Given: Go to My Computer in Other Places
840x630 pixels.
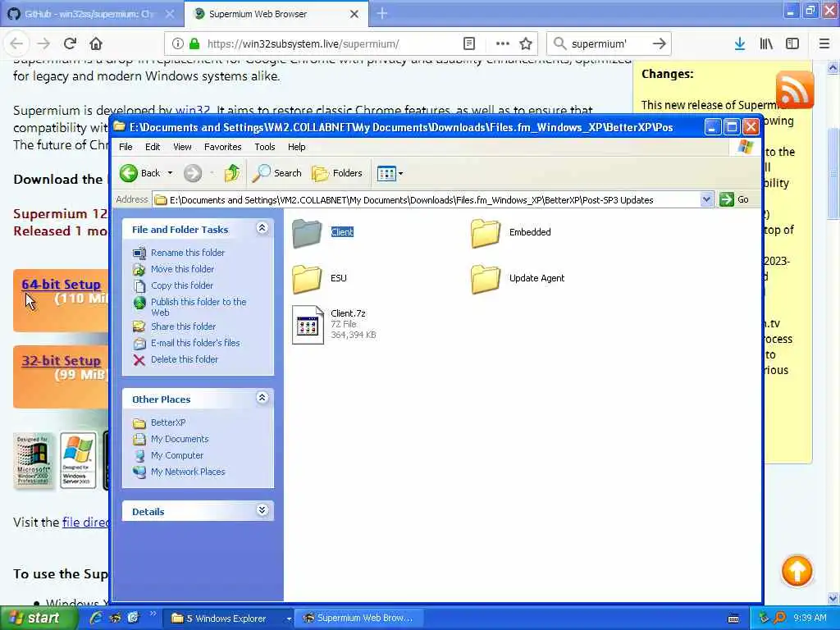Looking at the screenshot, I should tap(168, 455).
